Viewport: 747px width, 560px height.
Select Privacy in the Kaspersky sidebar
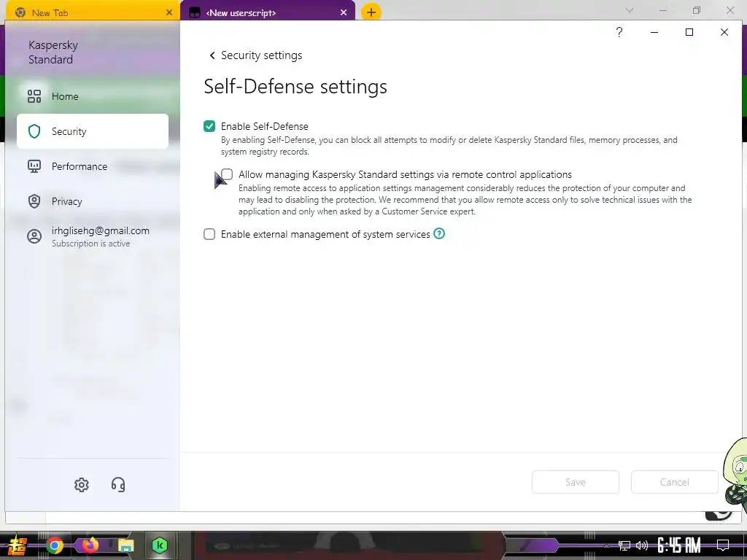93,201
